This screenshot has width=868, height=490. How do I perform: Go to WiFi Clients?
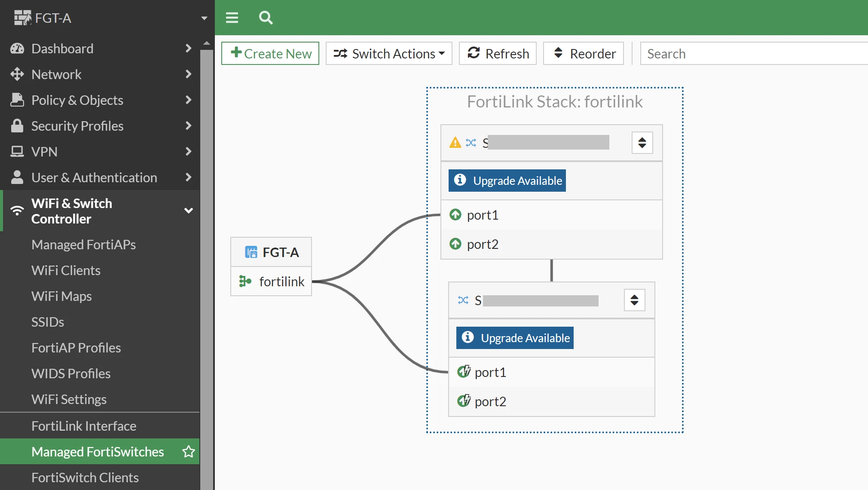66,270
